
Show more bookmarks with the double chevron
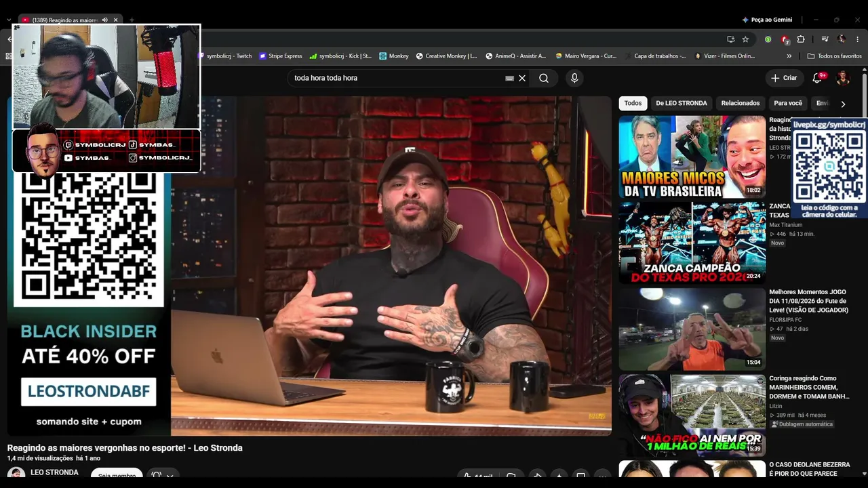tap(789, 56)
